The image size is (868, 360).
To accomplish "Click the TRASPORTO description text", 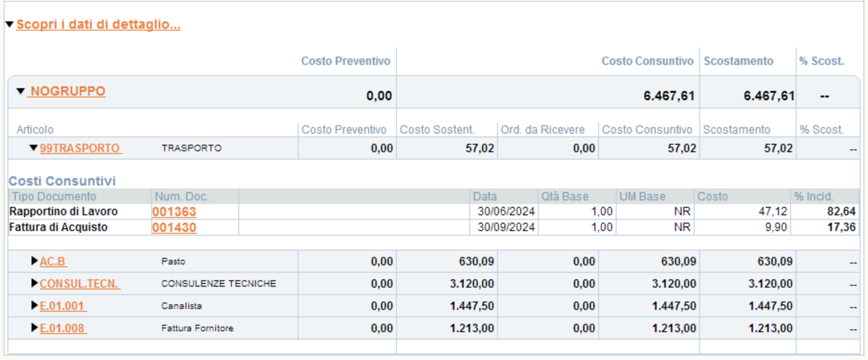I will pyautogui.click(x=191, y=148).
